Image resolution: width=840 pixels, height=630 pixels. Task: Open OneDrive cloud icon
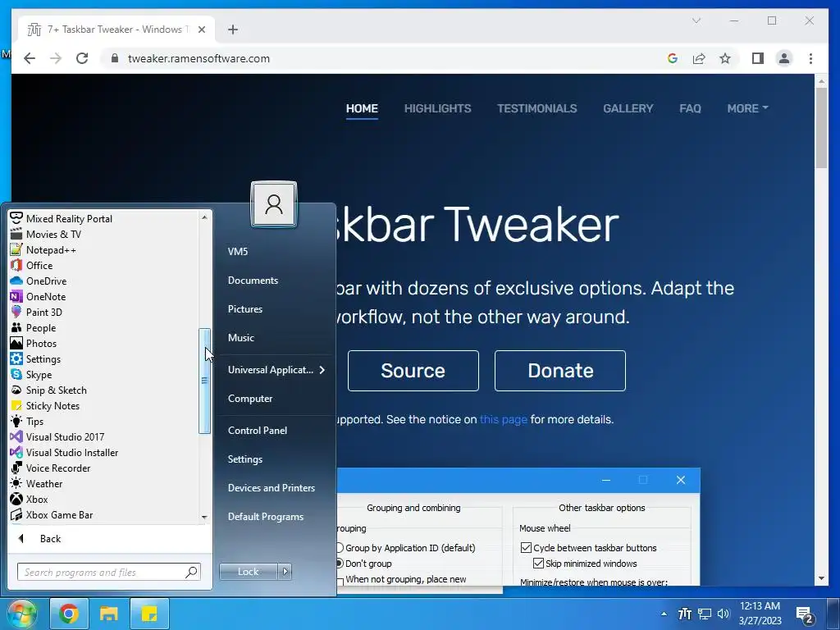point(16,281)
